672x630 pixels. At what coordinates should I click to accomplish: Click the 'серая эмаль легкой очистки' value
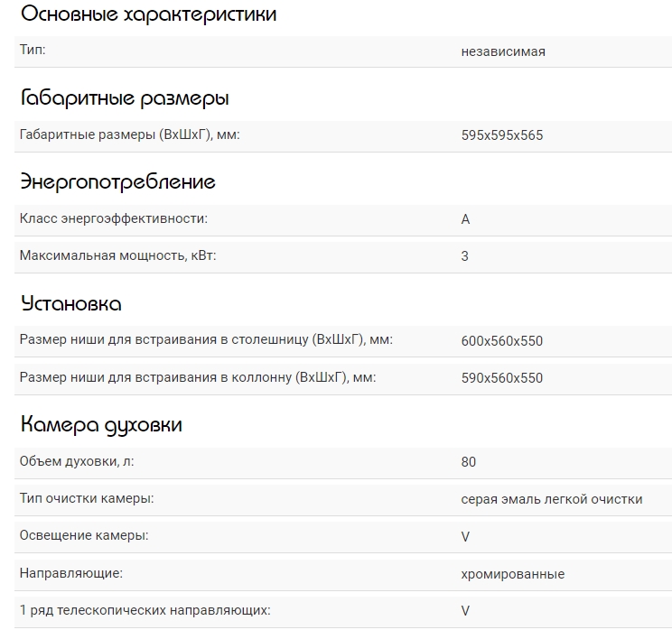pos(552,499)
